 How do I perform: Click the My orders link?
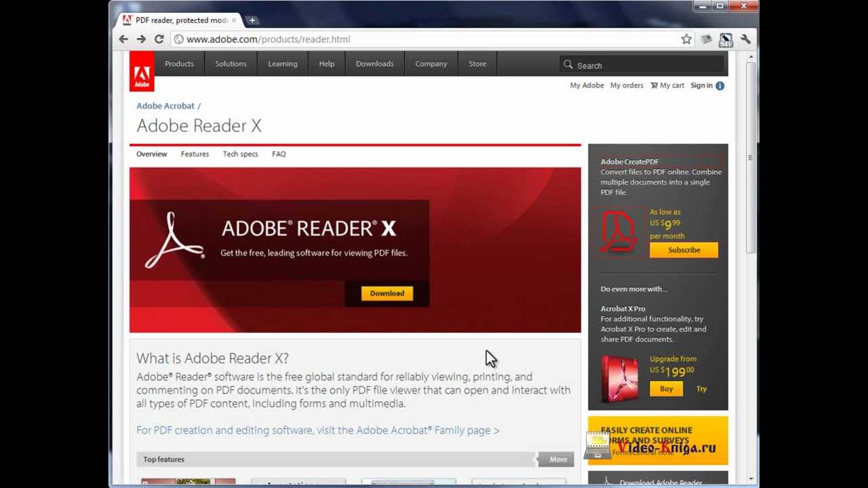pos(627,85)
